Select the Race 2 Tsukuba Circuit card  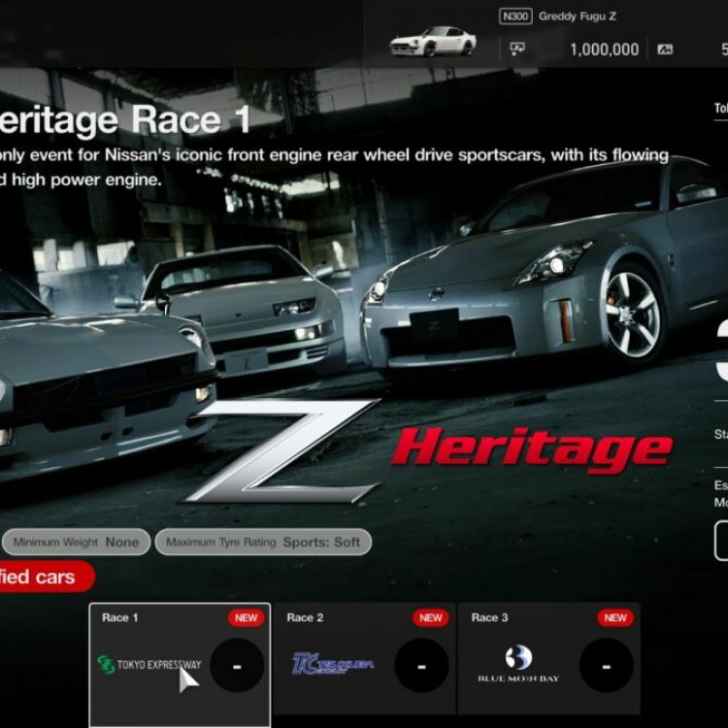pyautogui.click(x=364, y=658)
